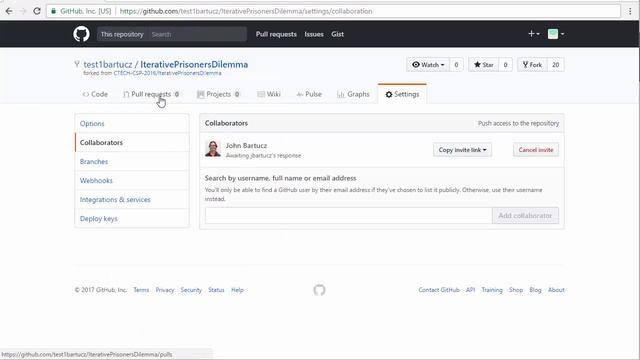Image resolution: width=640 pixels, height=360 pixels.
Task: Click the fork count 20
Action: (x=556, y=65)
